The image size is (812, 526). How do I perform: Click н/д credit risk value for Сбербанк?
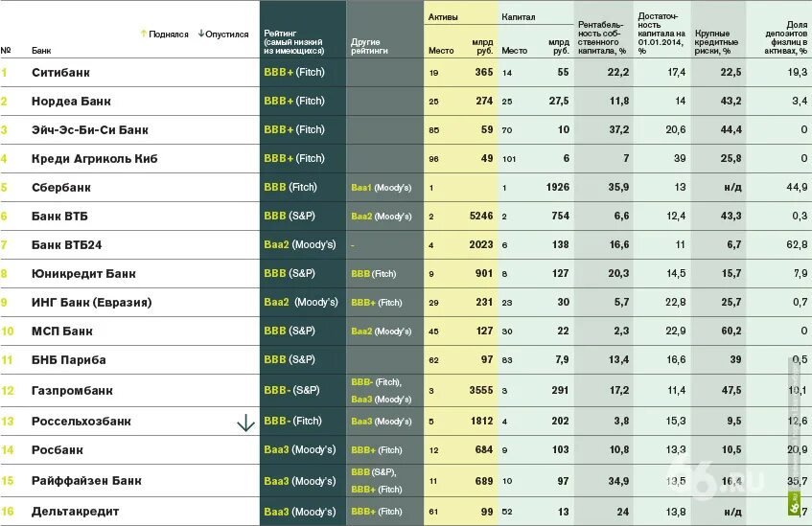point(732,188)
